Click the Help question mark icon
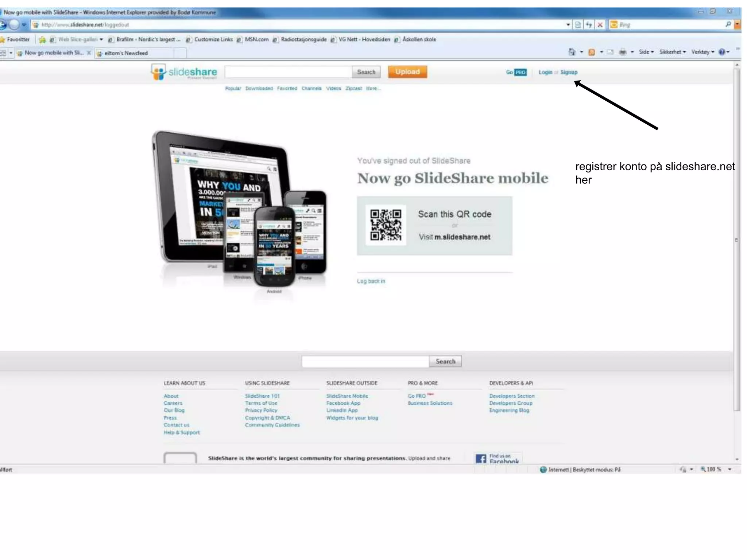 [721, 52]
